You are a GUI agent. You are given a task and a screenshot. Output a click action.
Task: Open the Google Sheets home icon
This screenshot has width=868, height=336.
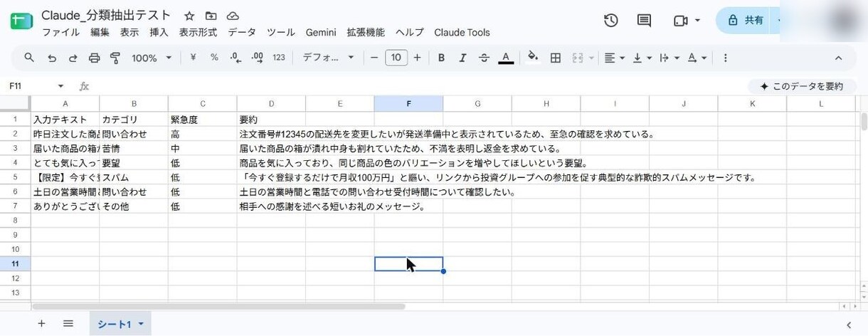[x=21, y=21]
